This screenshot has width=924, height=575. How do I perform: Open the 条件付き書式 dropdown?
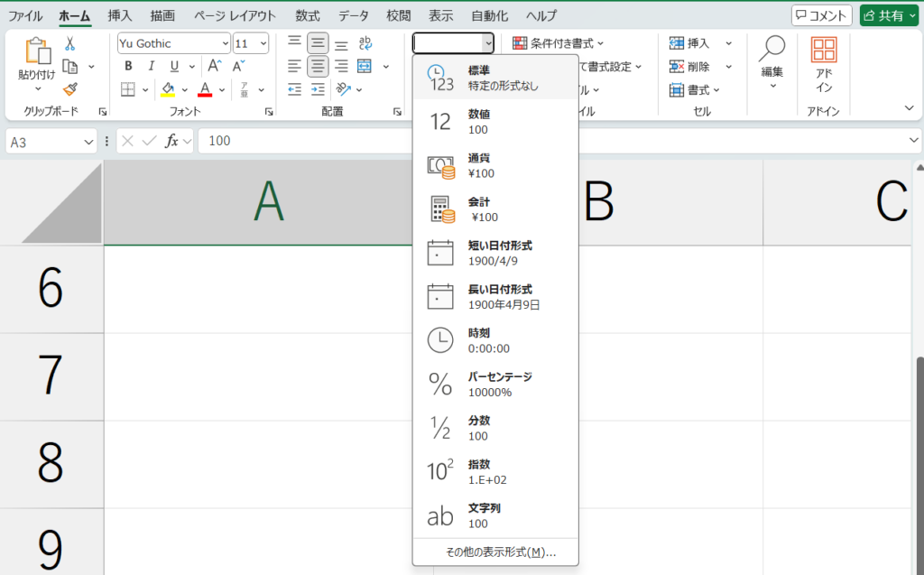point(558,43)
